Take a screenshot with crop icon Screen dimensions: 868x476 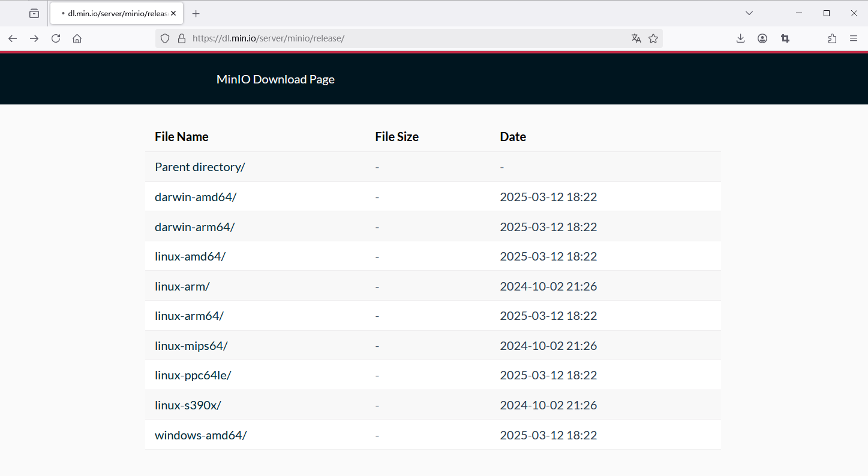tap(785, 38)
